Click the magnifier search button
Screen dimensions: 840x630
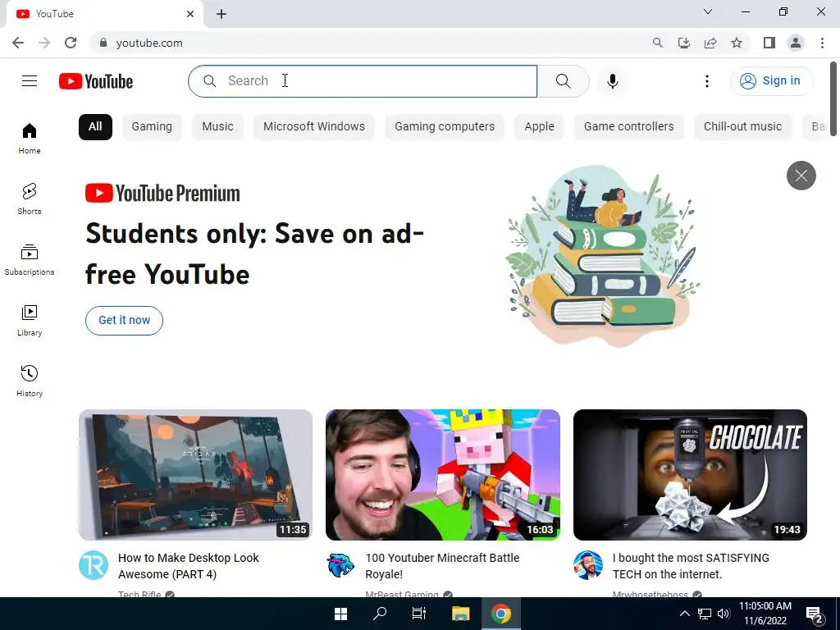pyautogui.click(x=563, y=81)
